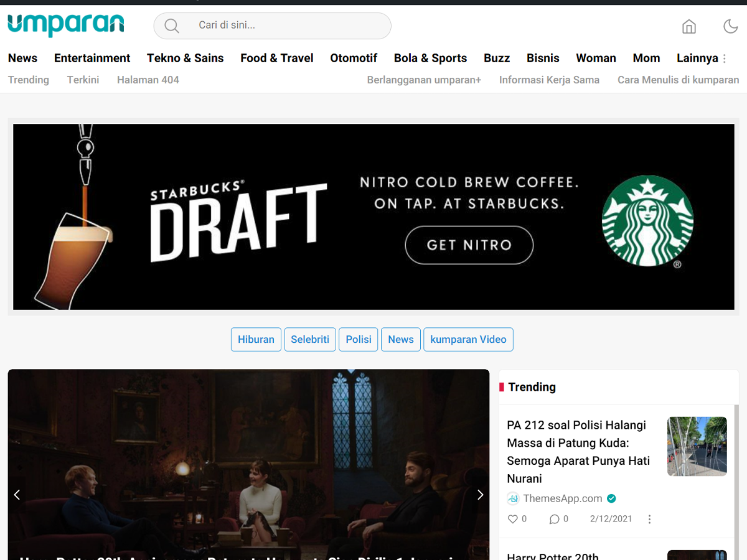Open the News menu
The image size is (747, 560).
[x=22, y=58]
